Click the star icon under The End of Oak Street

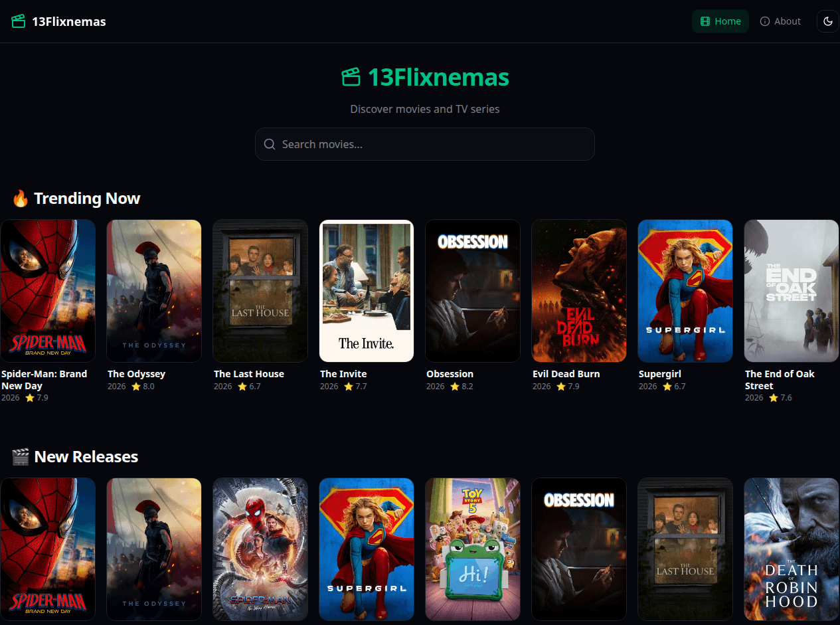(x=774, y=399)
